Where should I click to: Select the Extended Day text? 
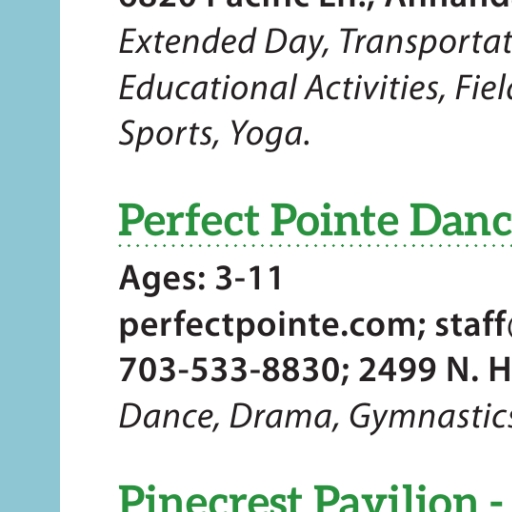point(221,42)
